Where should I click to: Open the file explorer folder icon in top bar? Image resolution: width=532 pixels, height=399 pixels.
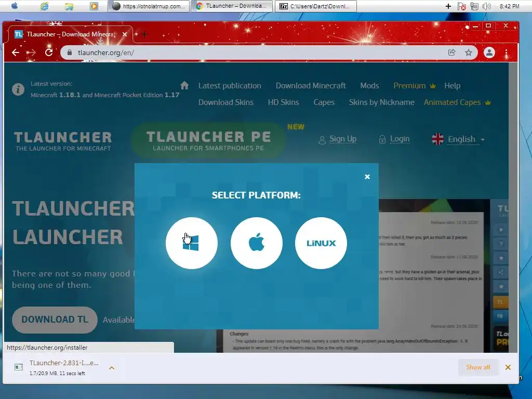point(69,6)
